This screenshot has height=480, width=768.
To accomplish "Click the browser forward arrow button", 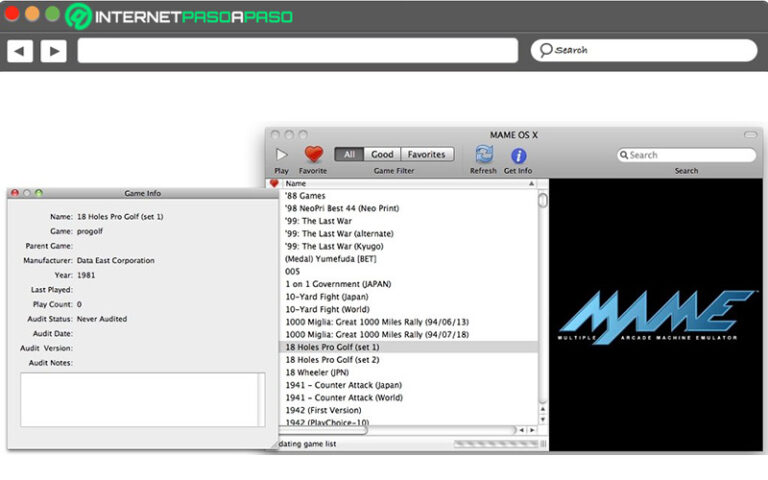I will point(53,50).
